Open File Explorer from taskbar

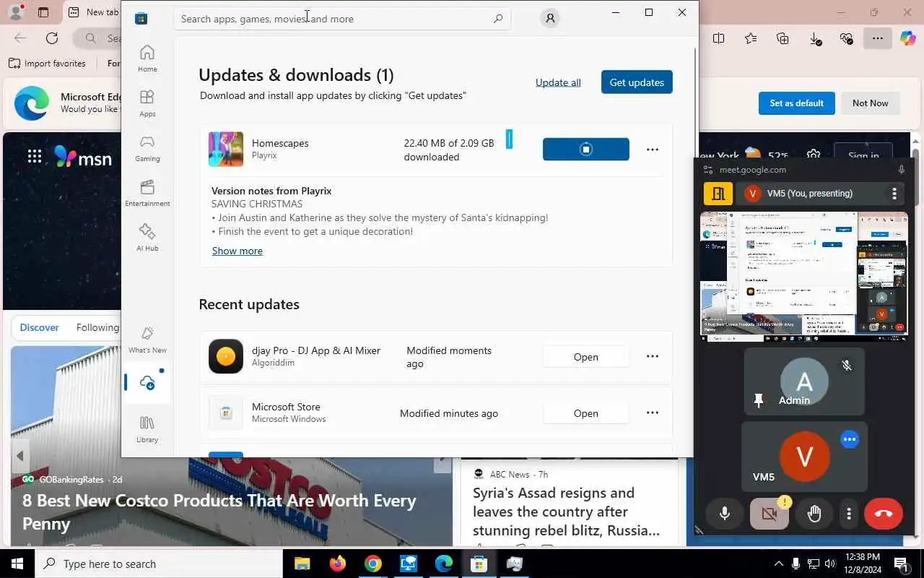pyautogui.click(x=302, y=564)
